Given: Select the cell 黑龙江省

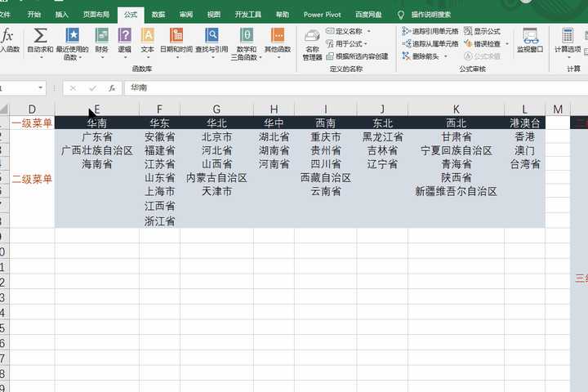Looking at the screenshot, I should [x=382, y=137].
